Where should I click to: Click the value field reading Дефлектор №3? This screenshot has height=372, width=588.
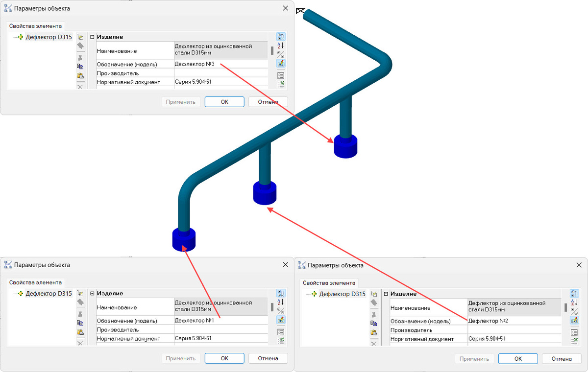point(221,64)
